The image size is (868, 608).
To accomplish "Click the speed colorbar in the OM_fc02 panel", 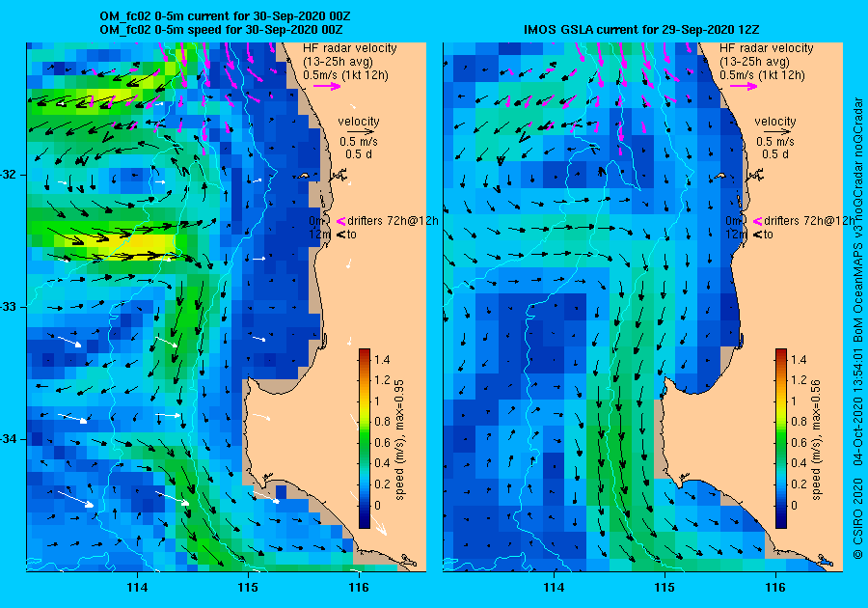I will (x=365, y=438).
